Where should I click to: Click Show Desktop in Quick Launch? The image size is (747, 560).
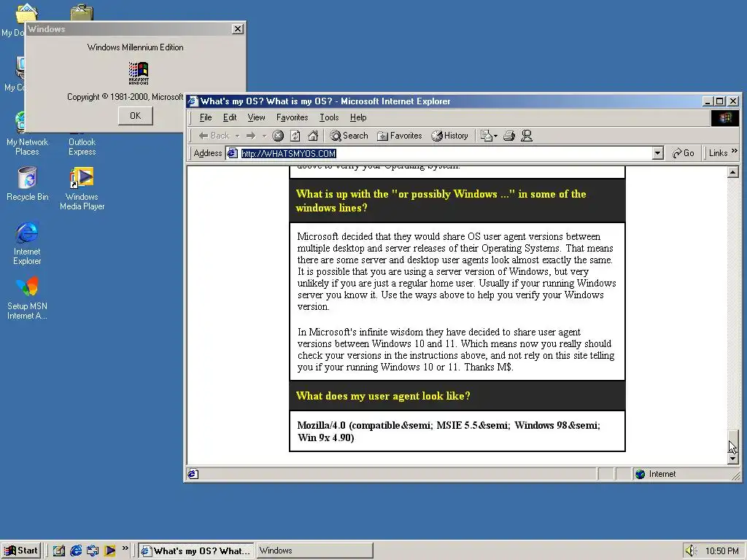(x=59, y=551)
